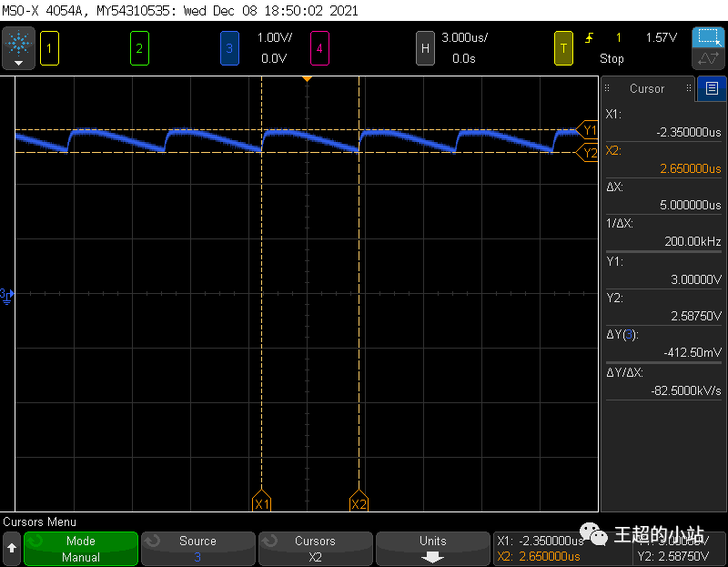Click the X2 cursor marker flag

359,501
